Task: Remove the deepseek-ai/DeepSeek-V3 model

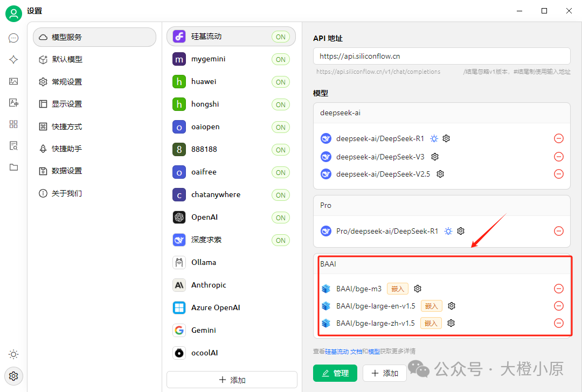Action: pos(559,157)
